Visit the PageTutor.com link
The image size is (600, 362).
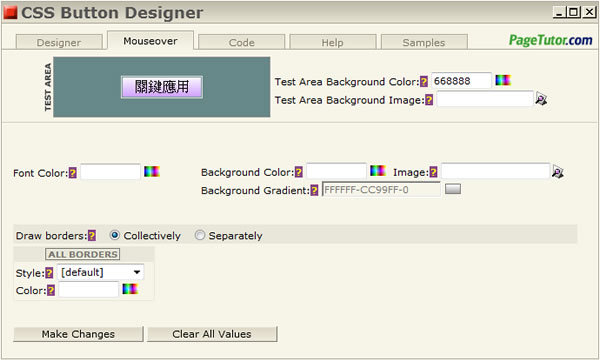point(550,40)
